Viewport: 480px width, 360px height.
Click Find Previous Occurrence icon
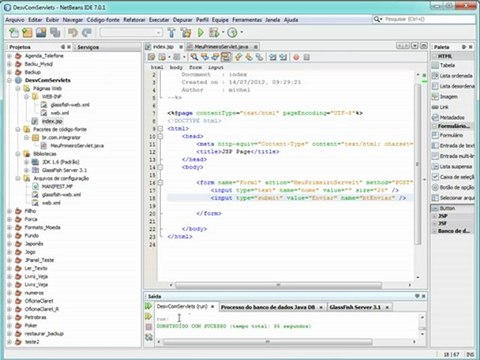(x=205, y=57)
